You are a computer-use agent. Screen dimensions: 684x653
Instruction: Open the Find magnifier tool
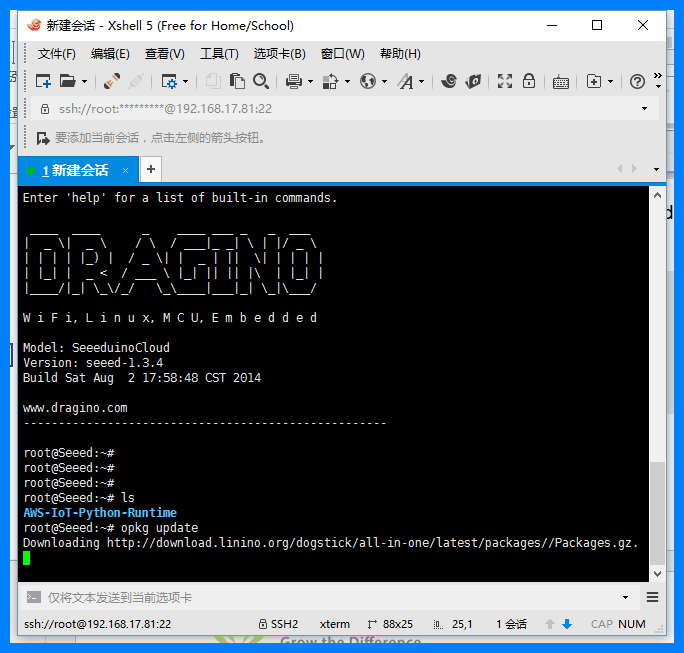point(261,81)
